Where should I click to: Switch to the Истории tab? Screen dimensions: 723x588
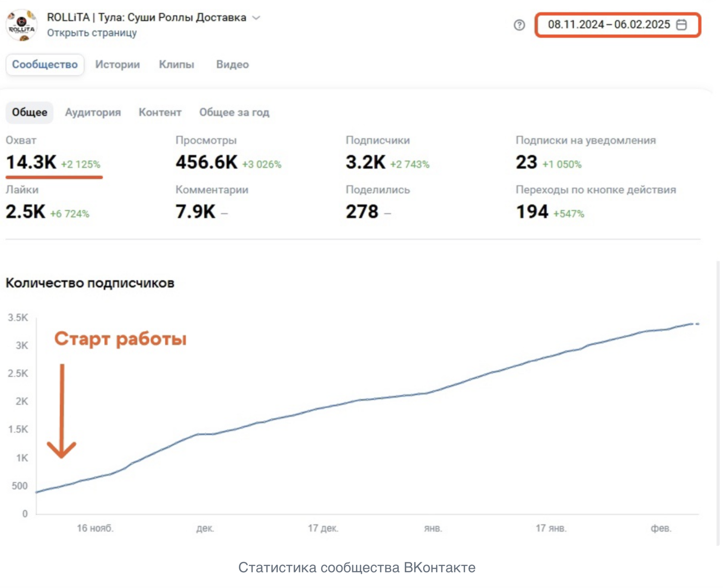117,65
